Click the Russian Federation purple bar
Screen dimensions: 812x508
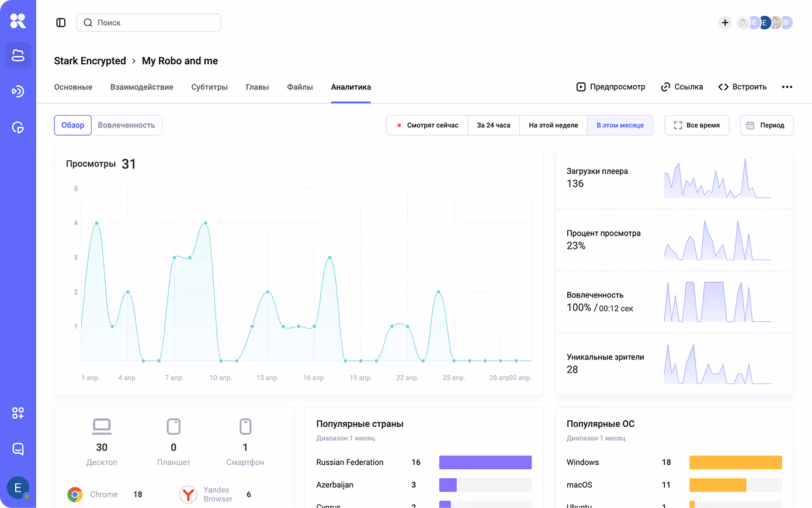485,462
